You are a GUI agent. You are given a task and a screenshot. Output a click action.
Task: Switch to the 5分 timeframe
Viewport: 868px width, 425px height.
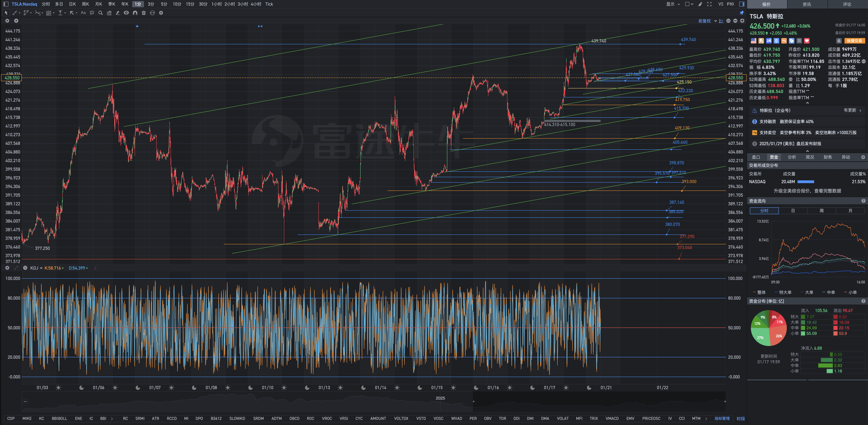(x=164, y=4)
